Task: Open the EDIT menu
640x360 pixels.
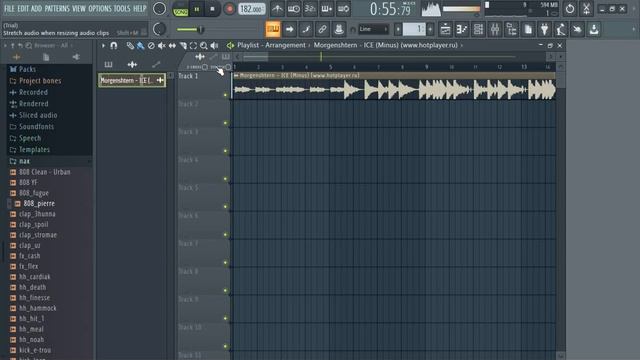Action: [x=23, y=9]
